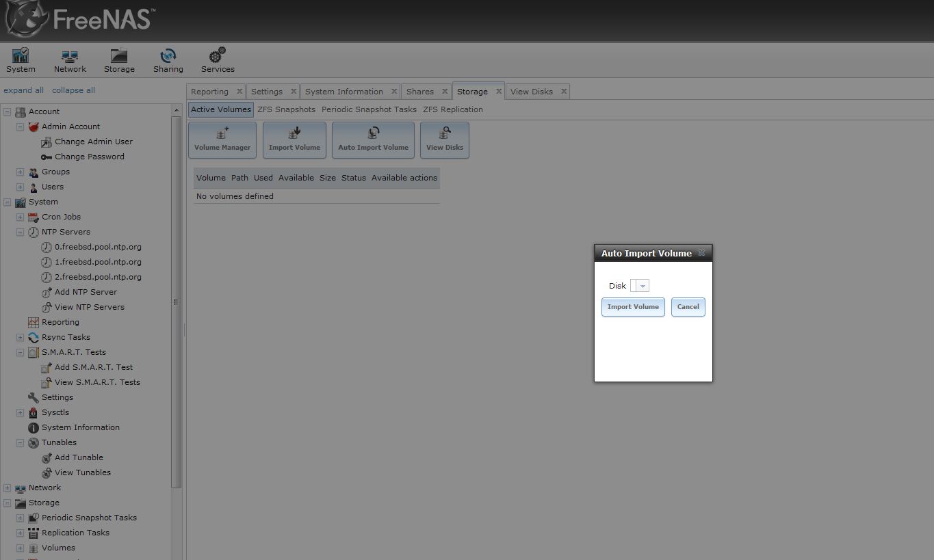This screenshot has height=560, width=934.
Task: Select the ZFS Snapshots sub-tab
Action: click(287, 109)
